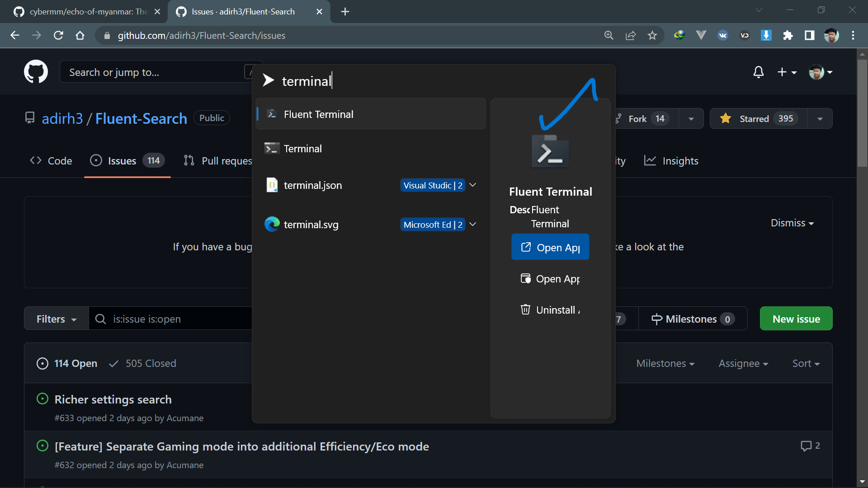Image resolution: width=868 pixels, height=488 pixels.
Task: Open the browser Extensions puzzle icon
Action: click(x=788, y=35)
